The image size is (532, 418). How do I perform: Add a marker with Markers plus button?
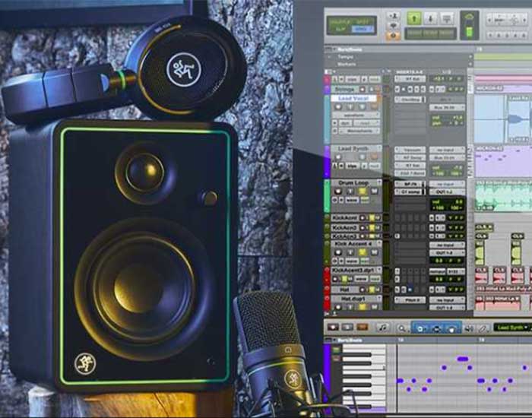470,64
